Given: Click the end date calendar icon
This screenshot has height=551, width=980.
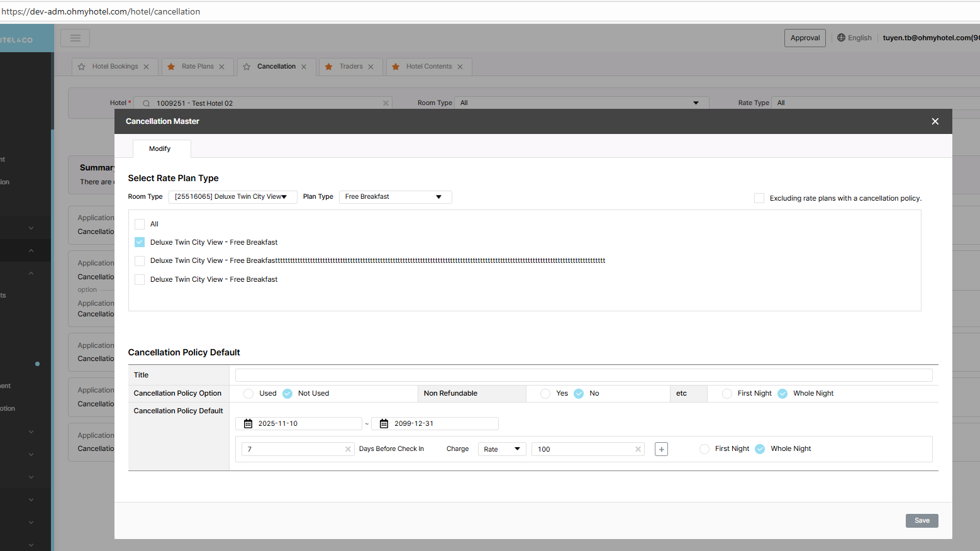Looking at the screenshot, I should coord(384,424).
